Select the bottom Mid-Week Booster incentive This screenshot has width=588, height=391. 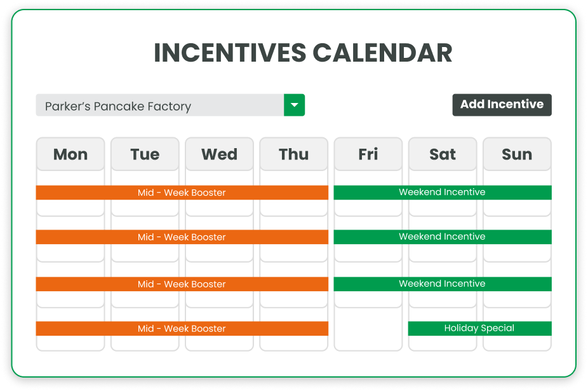click(182, 328)
